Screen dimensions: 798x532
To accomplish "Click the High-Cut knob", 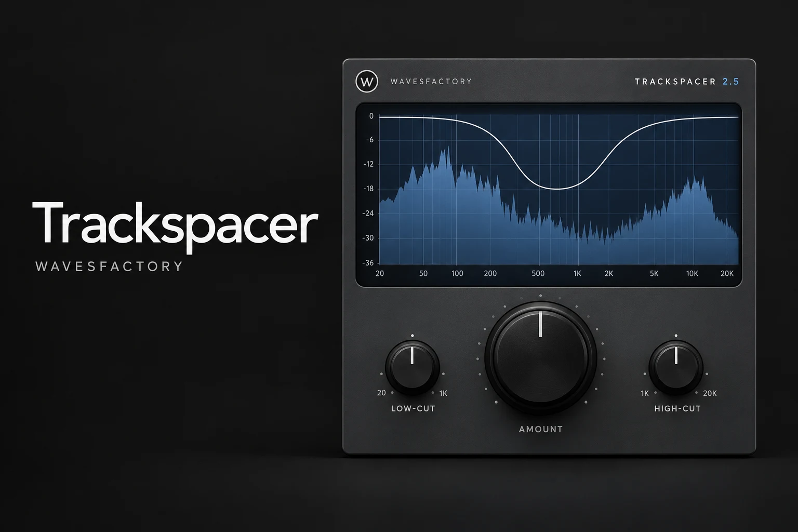I will point(676,367).
